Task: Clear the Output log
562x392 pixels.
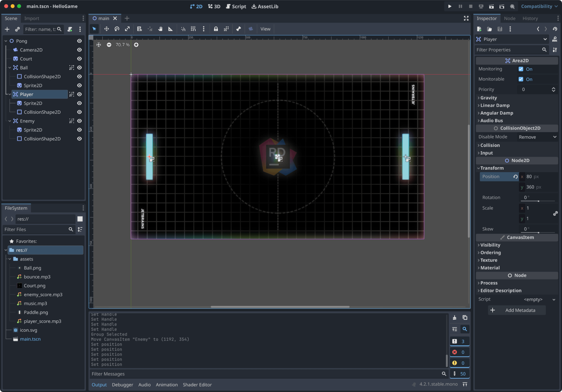Action: pos(454,318)
